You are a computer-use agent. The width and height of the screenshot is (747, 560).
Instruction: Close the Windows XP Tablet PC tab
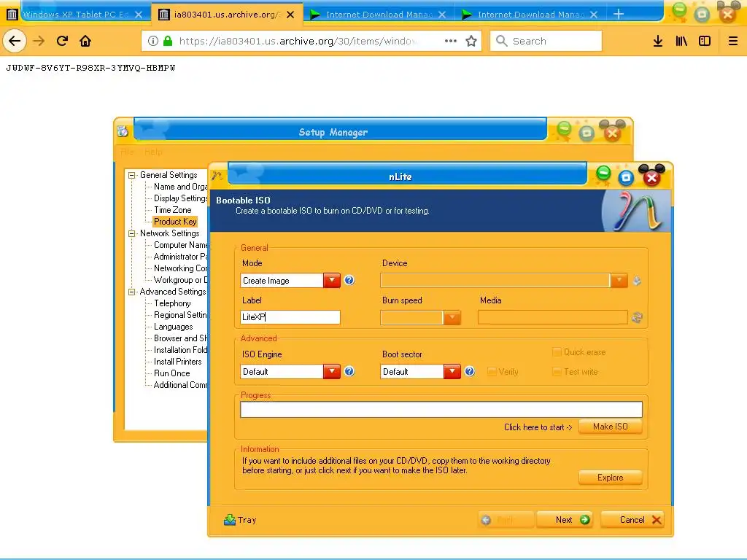click(x=139, y=15)
